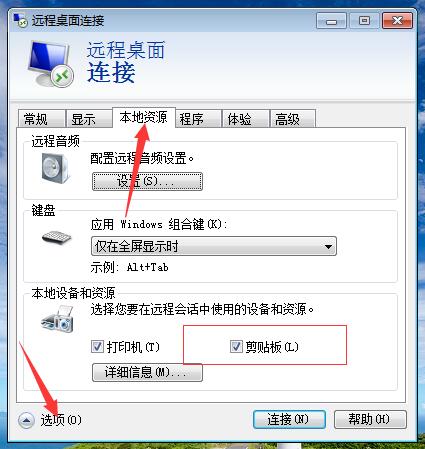
Task: Toggle the 剪贴板(L) checkbox
Action: [x=236, y=346]
